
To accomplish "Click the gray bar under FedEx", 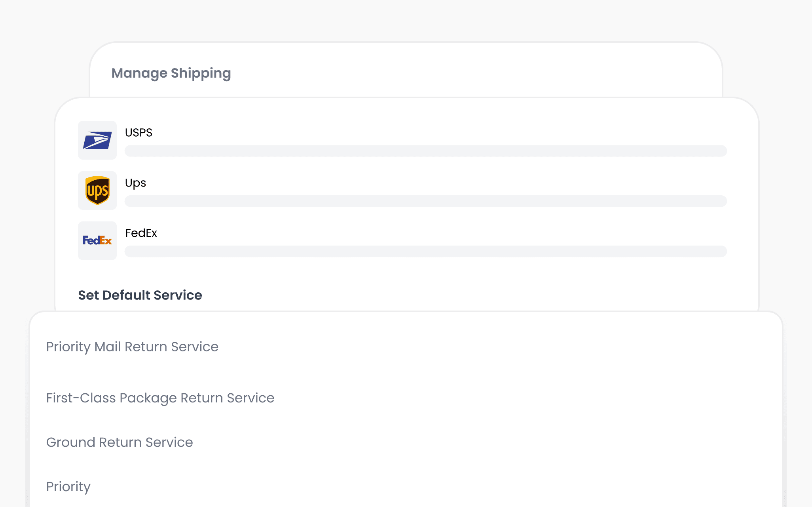I will tap(426, 252).
